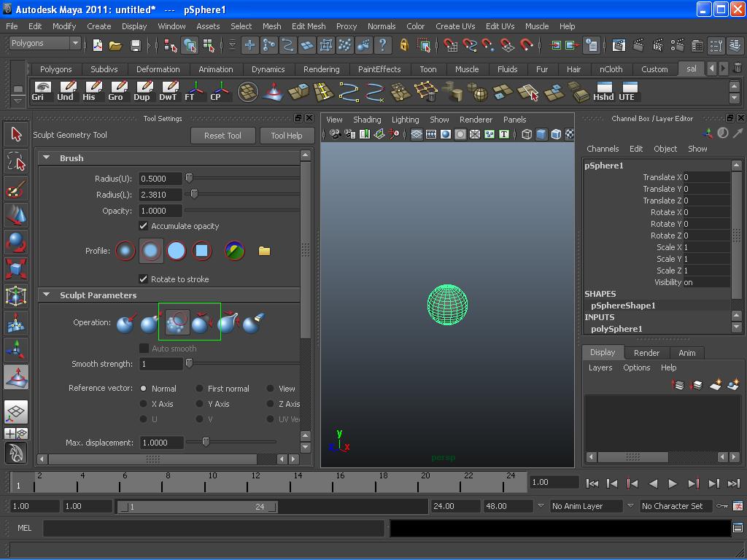
Task: Collapse the Brush section
Action: [46, 157]
